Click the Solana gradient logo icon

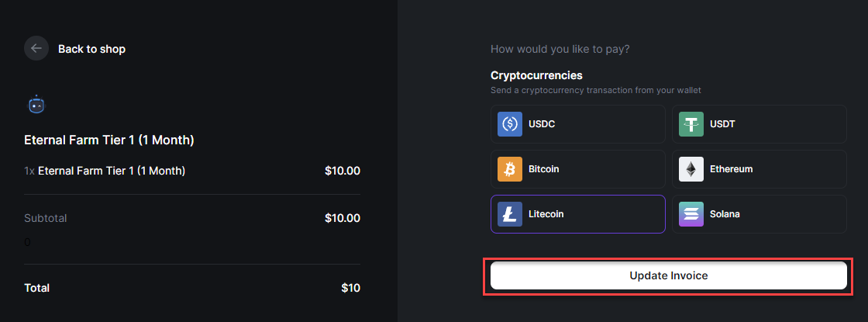[691, 214]
